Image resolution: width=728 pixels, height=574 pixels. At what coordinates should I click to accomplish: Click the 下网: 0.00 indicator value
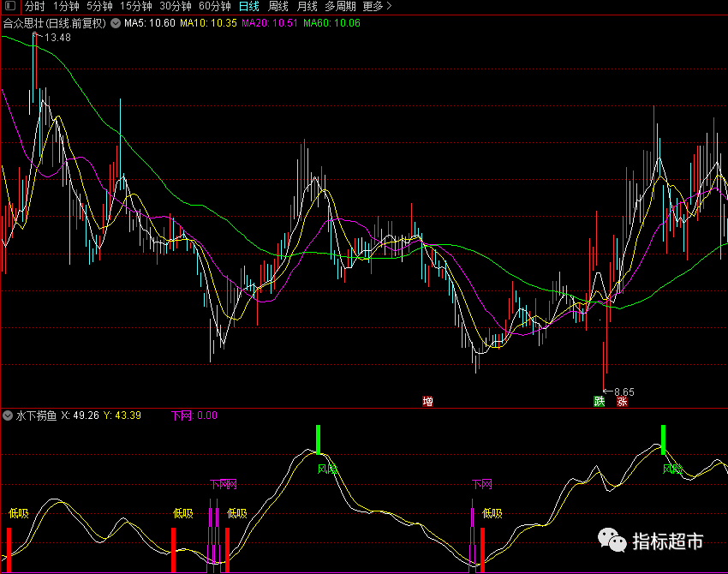(194, 416)
